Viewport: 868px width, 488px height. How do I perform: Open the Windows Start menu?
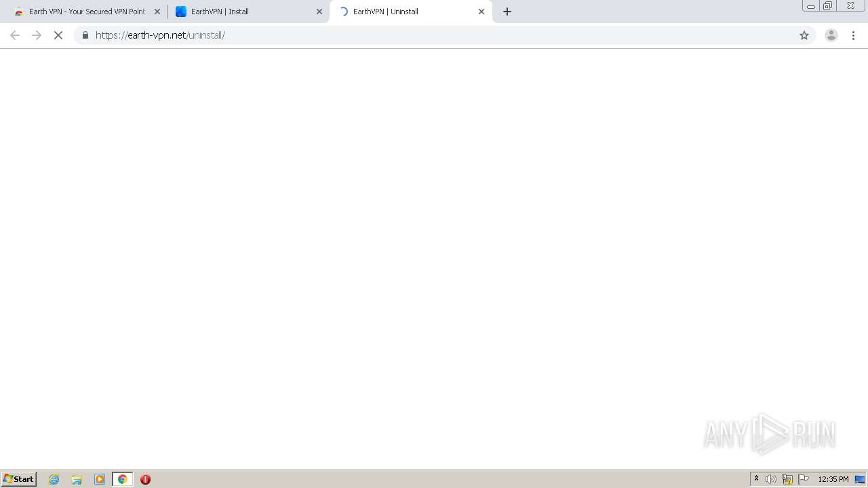click(19, 479)
